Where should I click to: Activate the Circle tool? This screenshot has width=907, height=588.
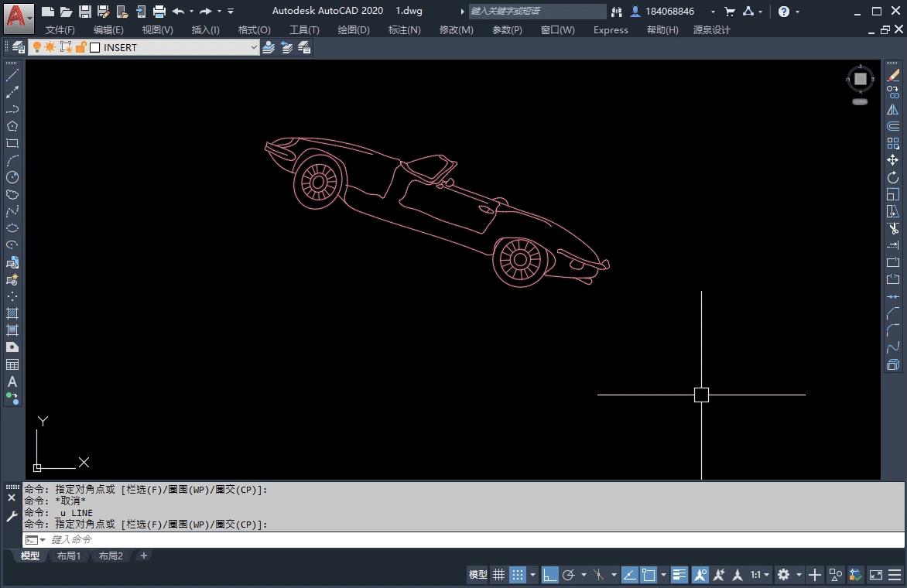coord(11,177)
